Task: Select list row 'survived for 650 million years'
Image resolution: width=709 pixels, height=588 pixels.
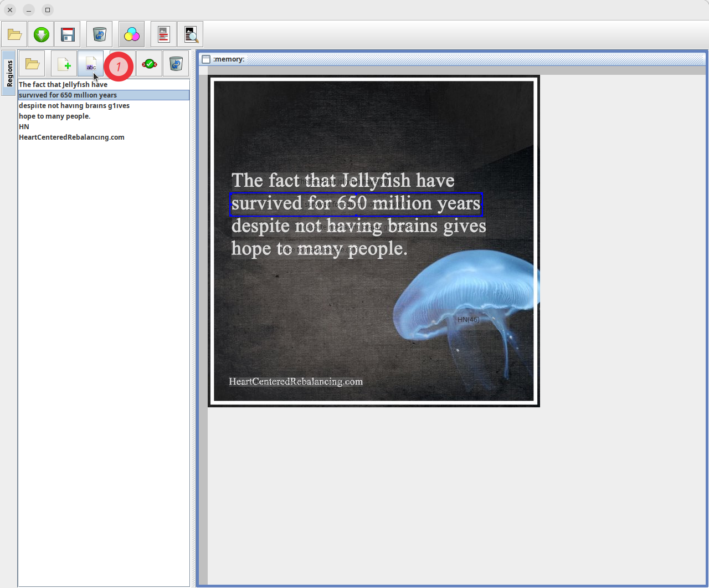Action: coord(104,95)
